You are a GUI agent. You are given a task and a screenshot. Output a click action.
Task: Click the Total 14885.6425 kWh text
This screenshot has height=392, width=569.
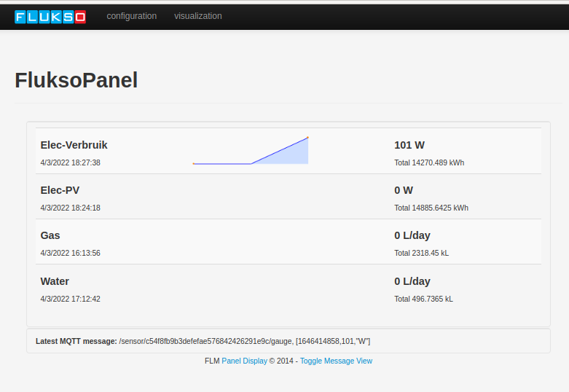(x=431, y=208)
